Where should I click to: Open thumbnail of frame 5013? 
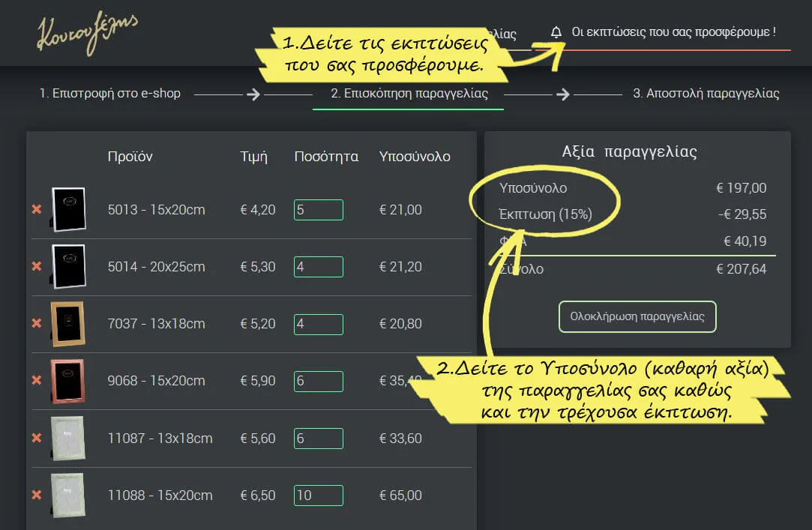click(x=68, y=210)
